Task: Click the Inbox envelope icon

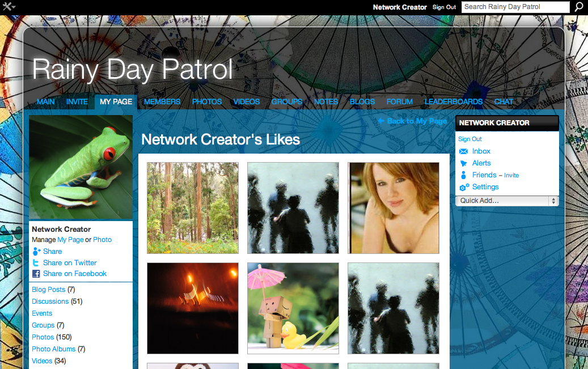Action: [x=463, y=151]
